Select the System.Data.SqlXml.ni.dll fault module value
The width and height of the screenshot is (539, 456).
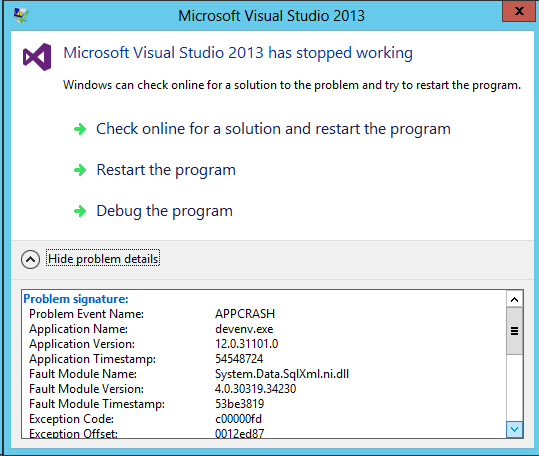[282, 374]
